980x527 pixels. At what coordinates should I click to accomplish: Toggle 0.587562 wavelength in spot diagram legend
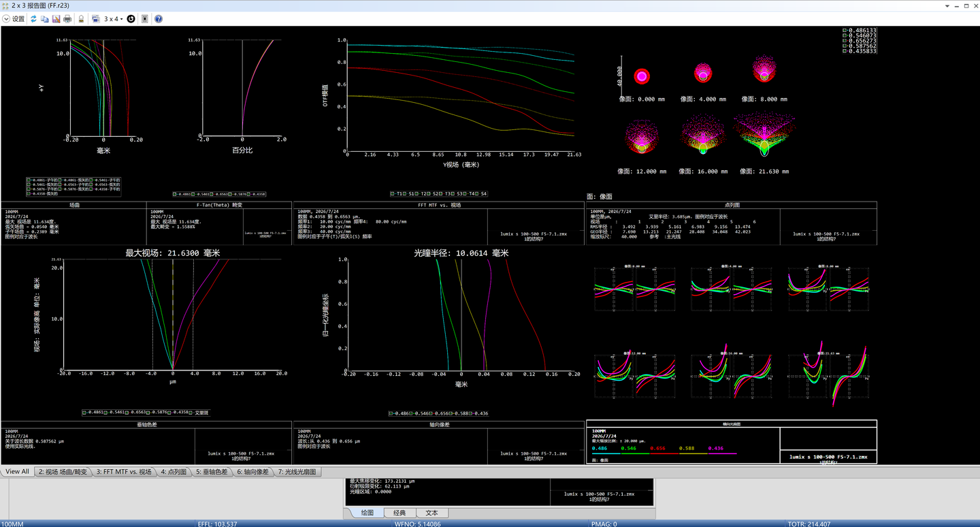[x=845, y=46]
